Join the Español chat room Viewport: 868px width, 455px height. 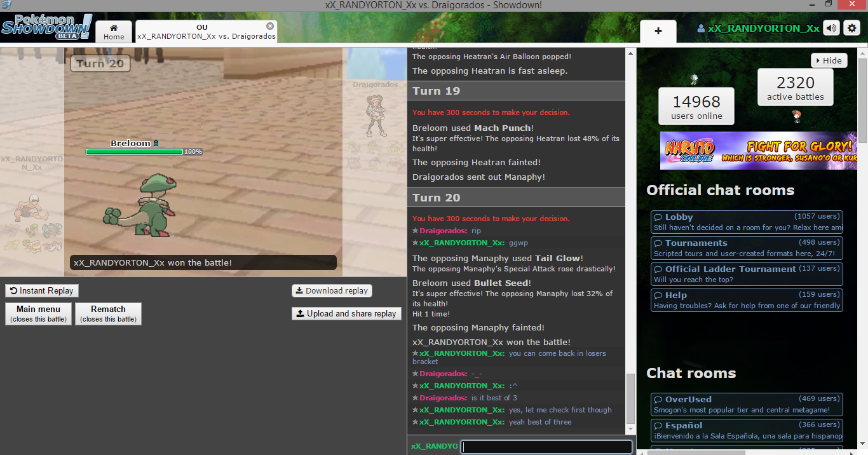tap(747, 431)
